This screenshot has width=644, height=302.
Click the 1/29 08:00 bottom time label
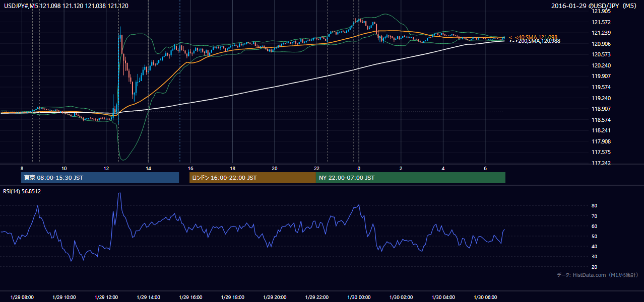22,297
